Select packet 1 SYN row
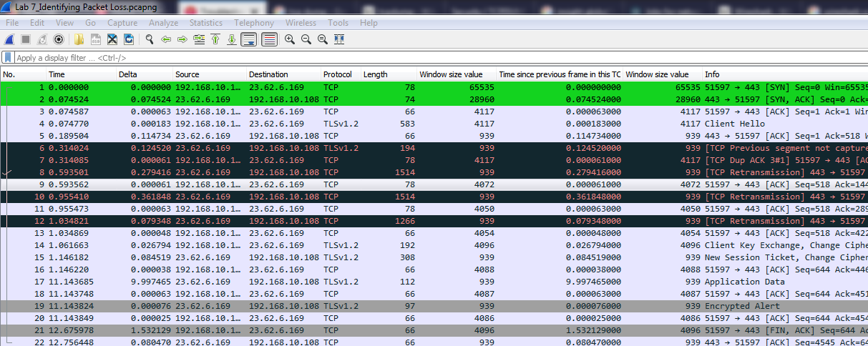The image size is (868, 346). [434, 87]
